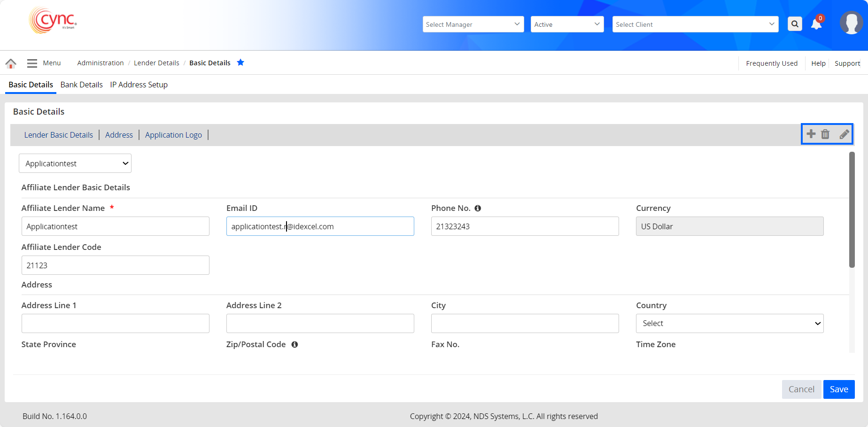
Task: Click the Save button
Action: [838, 389]
